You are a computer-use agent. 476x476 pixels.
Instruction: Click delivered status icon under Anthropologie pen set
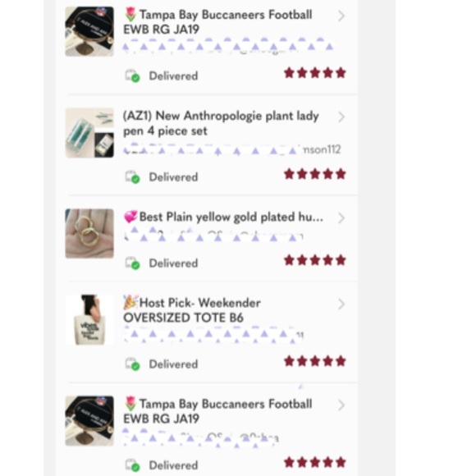133,177
